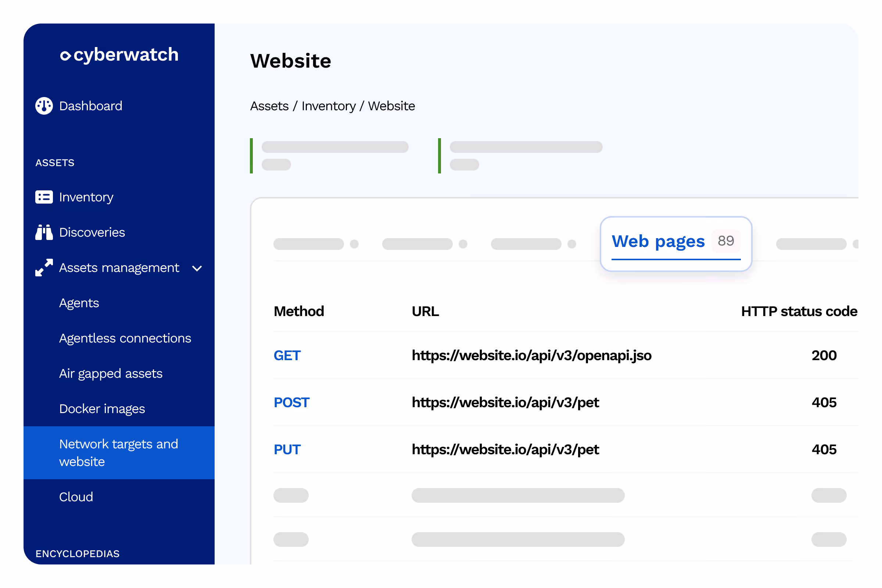Open Docker images submenu item
Viewport: 882px width, 588px height.
[x=102, y=409]
